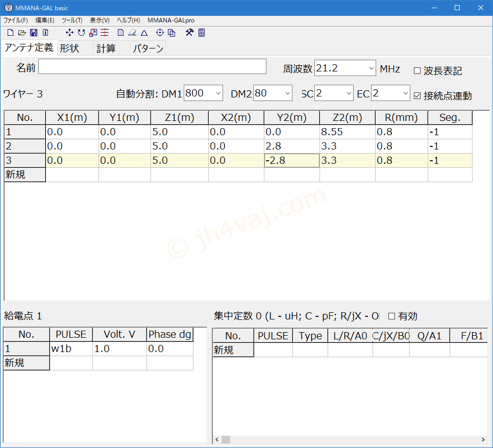Click the MMANA-GAL app icon in title bar

(9, 8)
